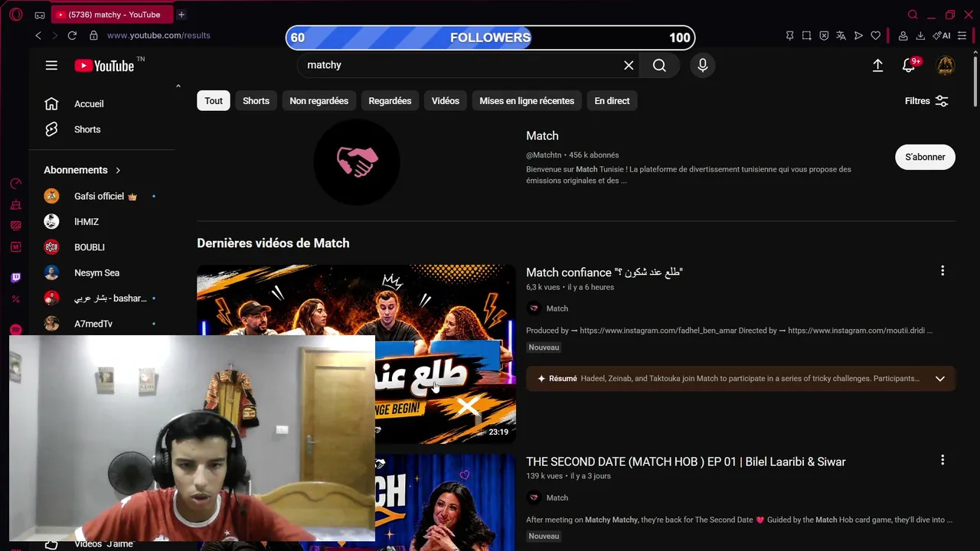The height and width of the screenshot is (551, 980).
Task: Search tabs using the red magnifier icon
Action: tap(913, 15)
